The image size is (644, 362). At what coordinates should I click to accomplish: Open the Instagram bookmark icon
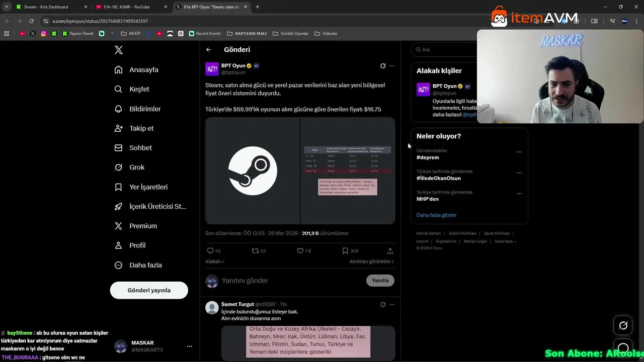(44, 34)
